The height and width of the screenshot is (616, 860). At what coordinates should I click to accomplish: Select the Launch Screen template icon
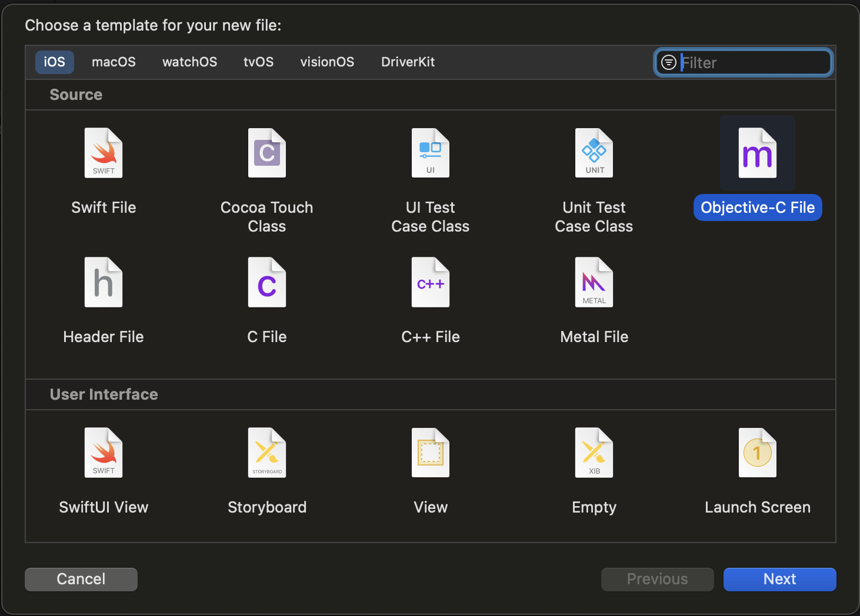coord(758,453)
